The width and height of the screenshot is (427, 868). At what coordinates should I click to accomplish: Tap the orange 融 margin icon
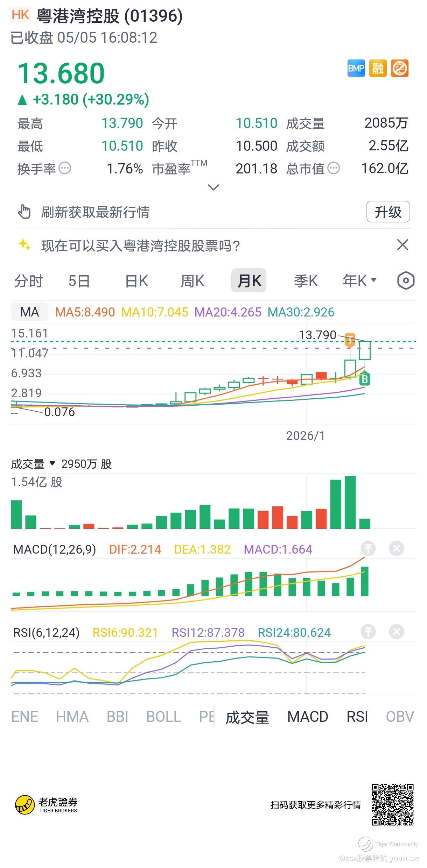(378, 68)
